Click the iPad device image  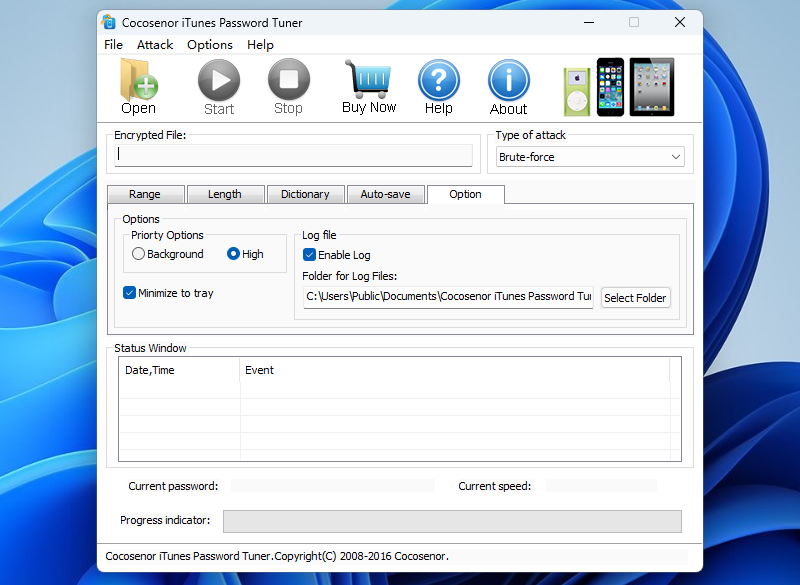[652, 87]
